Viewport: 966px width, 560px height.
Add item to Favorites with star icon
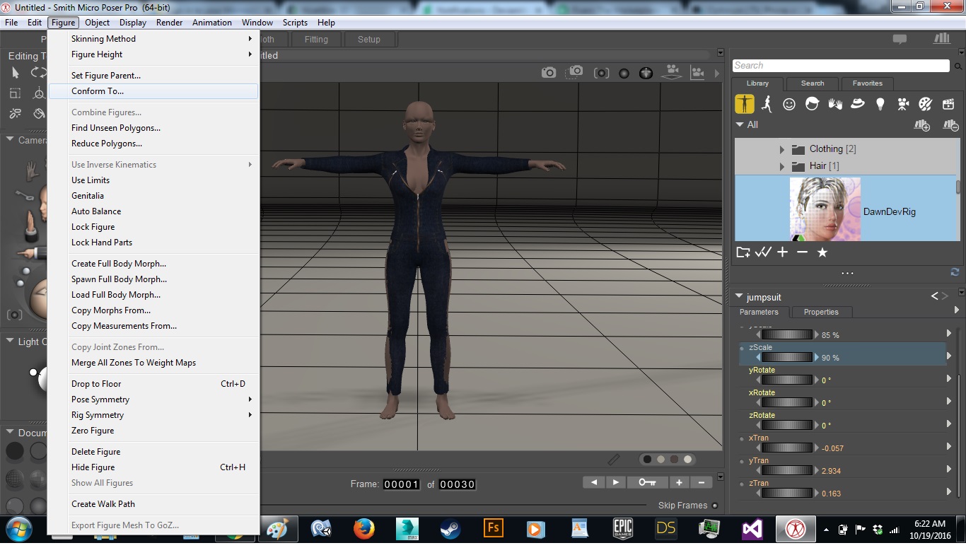pyautogui.click(x=822, y=252)
